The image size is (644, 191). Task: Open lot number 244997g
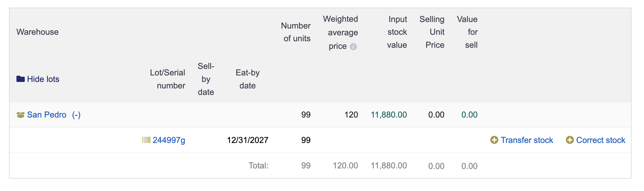click(169, 140)
